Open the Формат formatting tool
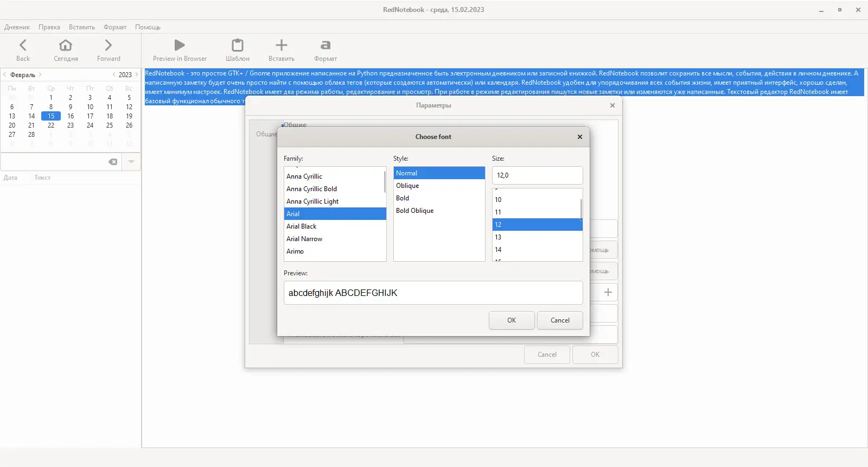This screenshot has width=868, height=467. pos(325,51)
